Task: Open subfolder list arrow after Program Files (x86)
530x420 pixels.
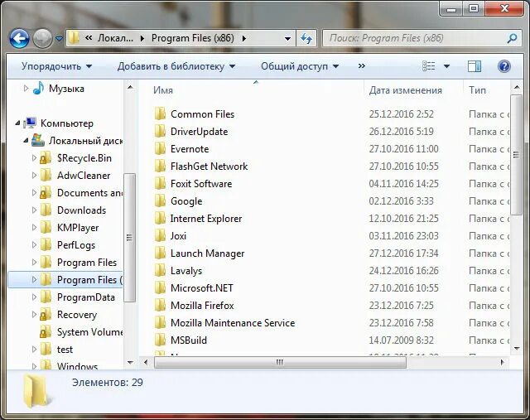Action: tap(244, 39)
